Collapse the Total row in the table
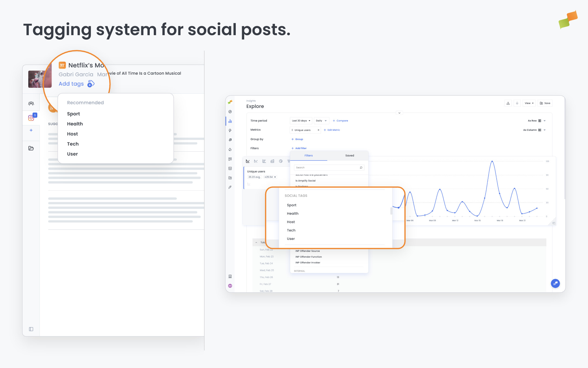Image resolution: width=588 pixels, height=368 pixels. point(256,242)
